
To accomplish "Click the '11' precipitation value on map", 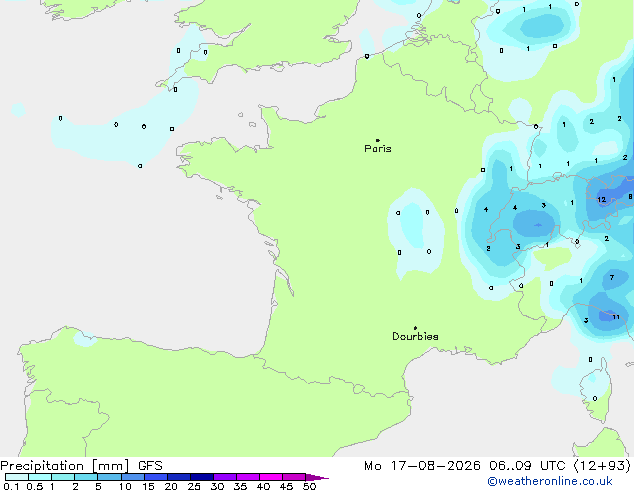I will [x=616, y=317].
